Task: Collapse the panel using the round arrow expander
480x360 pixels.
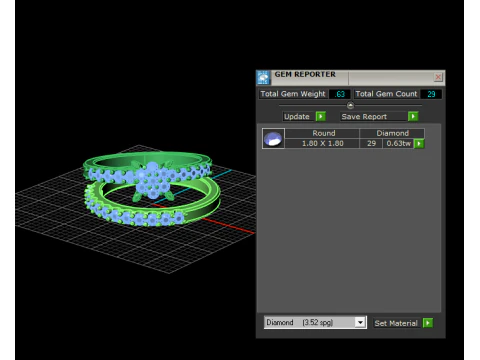Action: [x=350, y=105]
